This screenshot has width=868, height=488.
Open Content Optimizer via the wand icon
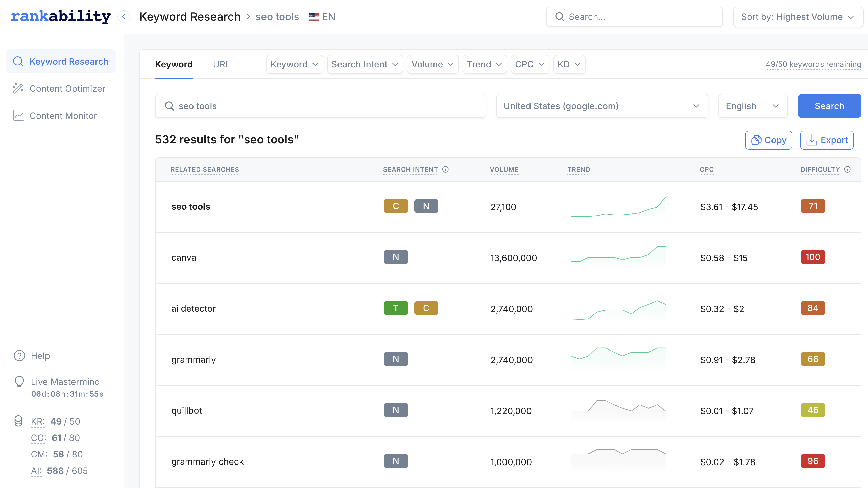(x=18, y=88)
